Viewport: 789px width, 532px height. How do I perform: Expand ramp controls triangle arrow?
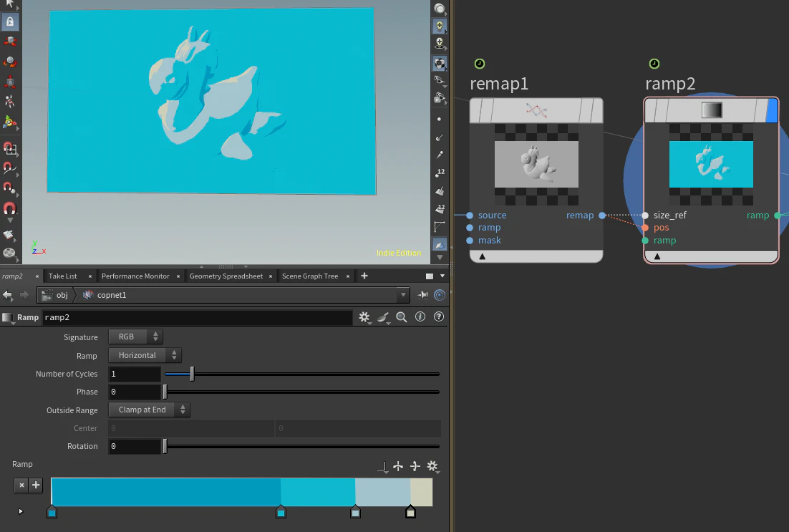click(x=21, y=511)
